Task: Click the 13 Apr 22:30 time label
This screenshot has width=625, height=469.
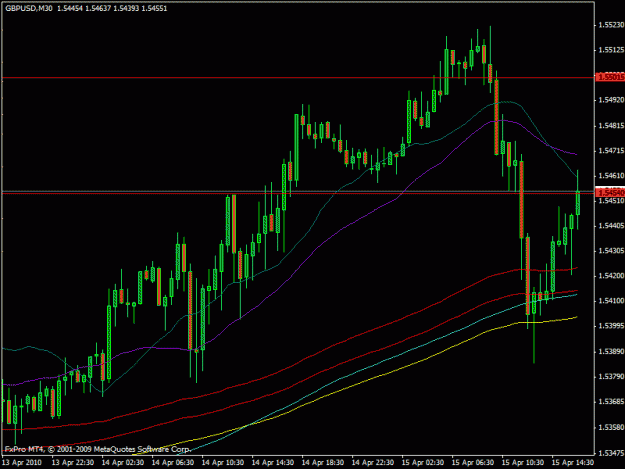Action: 73,463
